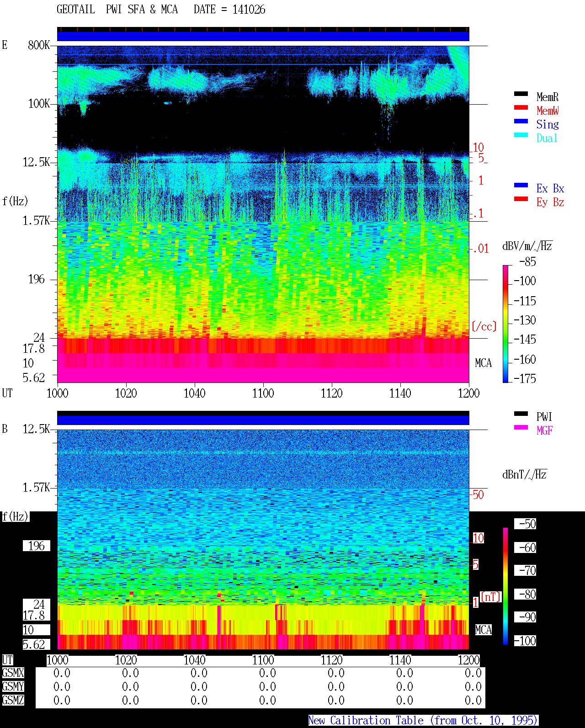This screenshot has height=728, width=585.
Task: Select the 'Sing' legend label
Action: 548,124
